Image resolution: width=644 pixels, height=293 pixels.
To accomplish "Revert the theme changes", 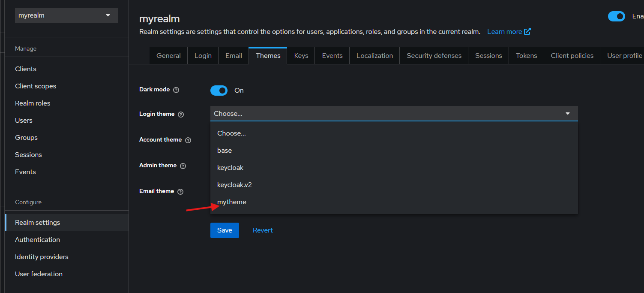I will [x=263, y=230].
